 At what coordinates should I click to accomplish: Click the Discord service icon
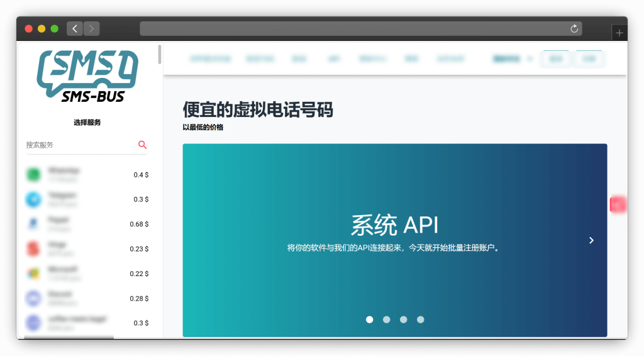[x=33, y=298]
